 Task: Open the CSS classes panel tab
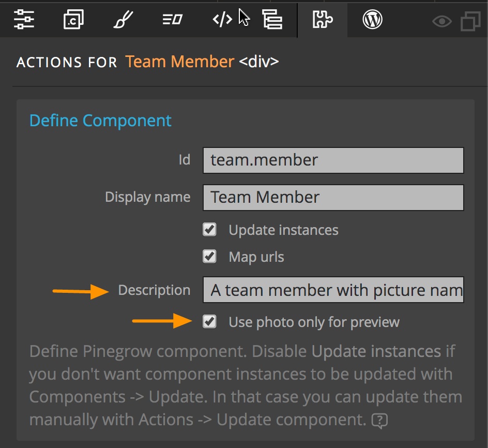coord(73,19)
